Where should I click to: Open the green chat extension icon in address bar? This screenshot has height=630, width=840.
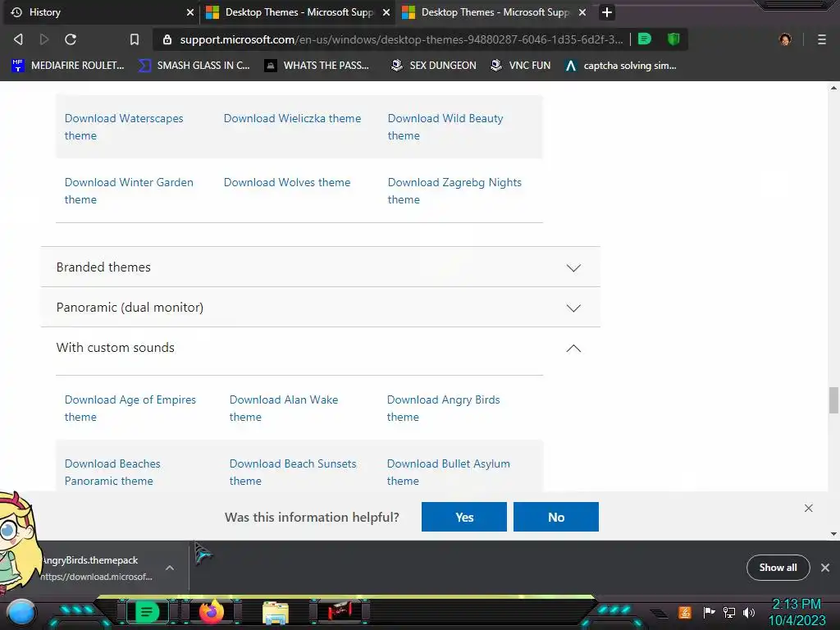645,39
